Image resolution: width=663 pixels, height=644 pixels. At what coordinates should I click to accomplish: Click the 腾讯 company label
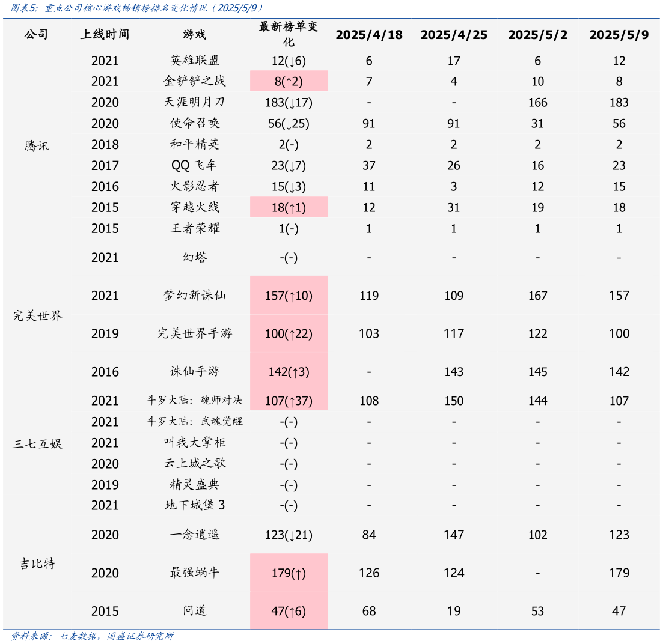coord(37,144)
